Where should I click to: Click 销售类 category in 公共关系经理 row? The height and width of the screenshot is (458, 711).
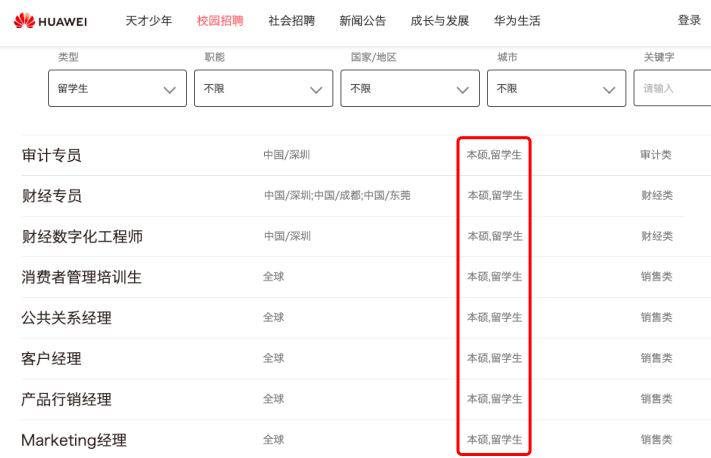[x=657, y=317]
